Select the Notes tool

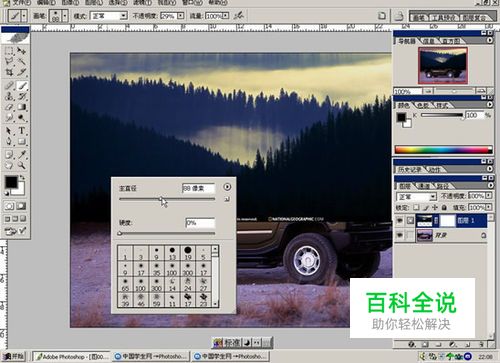9,155
